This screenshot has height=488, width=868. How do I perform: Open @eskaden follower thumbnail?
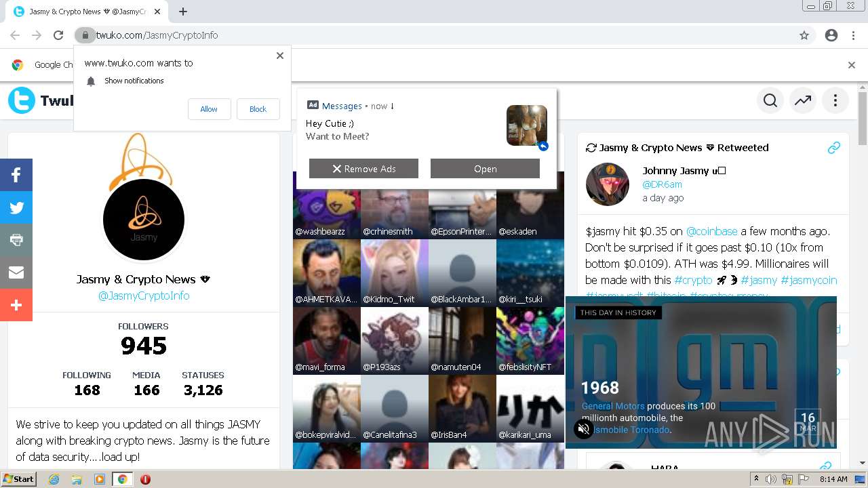[530, 205]
